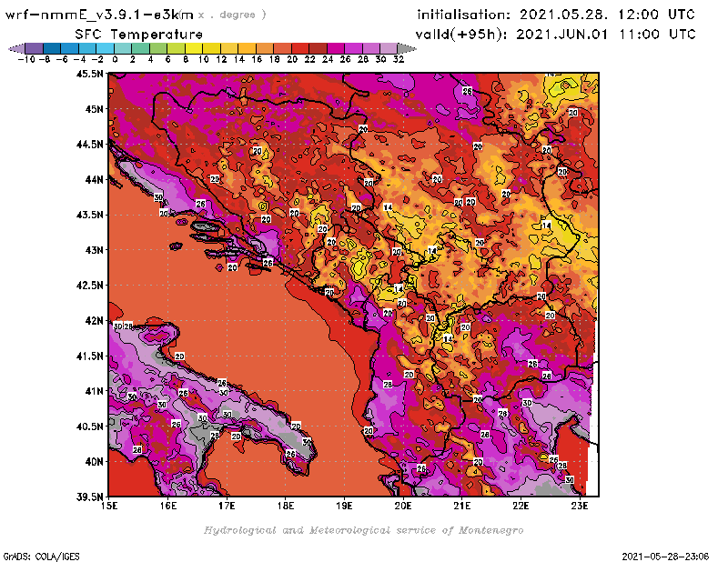
Task: Click the '23E' longitude label
Action: pyautogui.click(x=580, y=506)
